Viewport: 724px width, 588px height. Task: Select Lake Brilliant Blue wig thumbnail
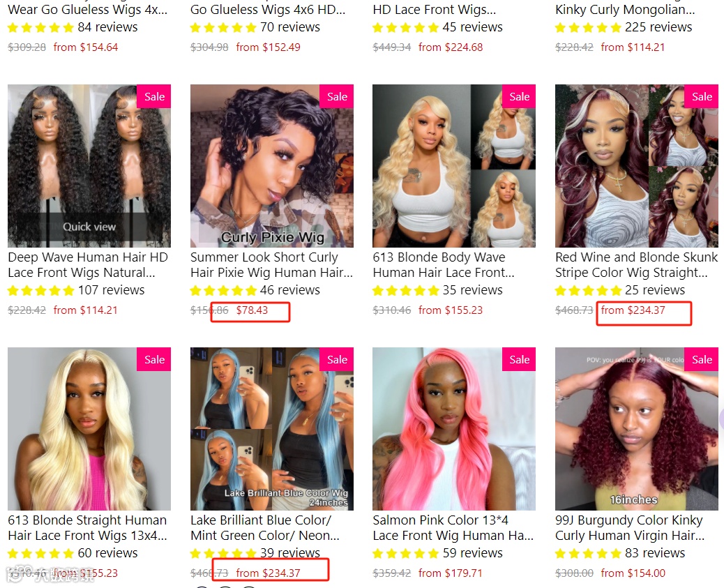pyautogui.click(x=272, y=429)
